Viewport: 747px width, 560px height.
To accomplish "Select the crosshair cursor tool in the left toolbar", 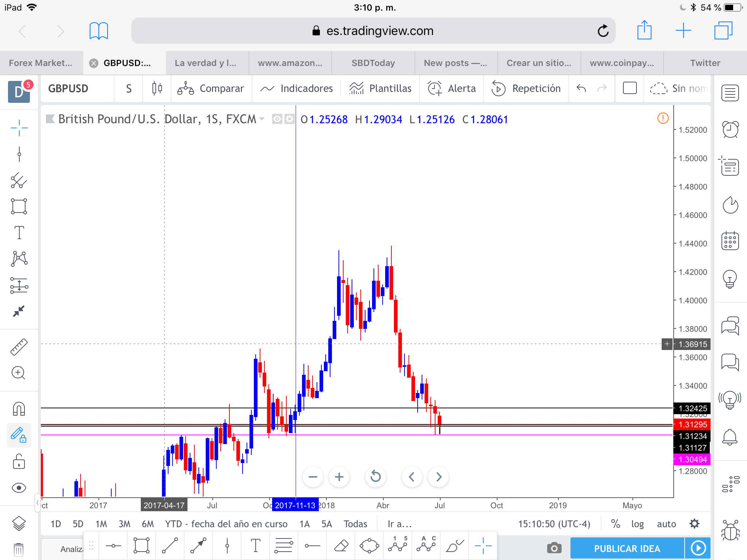I will [x=19, y=128].
